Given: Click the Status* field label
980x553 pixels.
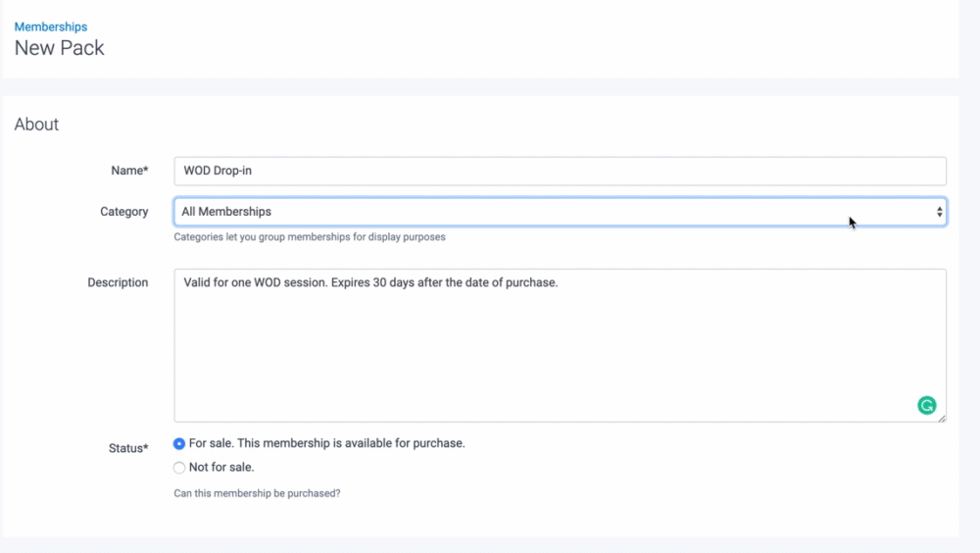Looking at the screenshot, I should coord(128,448).
